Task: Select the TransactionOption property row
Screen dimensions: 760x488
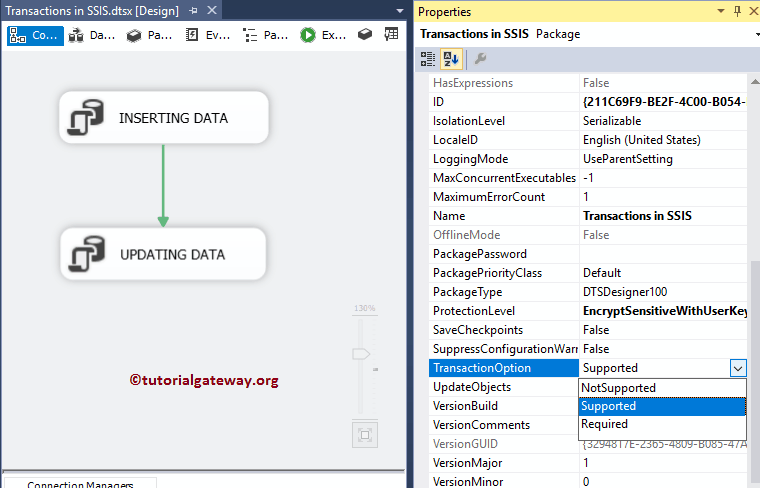Action: coord(504,368)
